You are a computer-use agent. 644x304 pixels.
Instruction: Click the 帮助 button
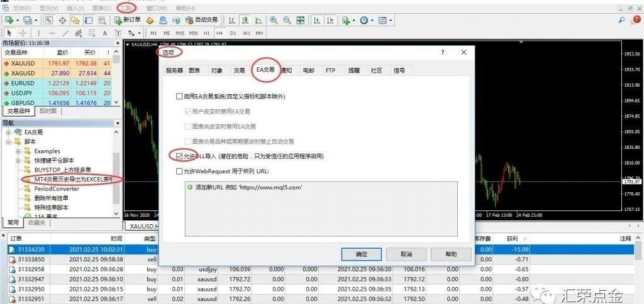coord(451,254)
